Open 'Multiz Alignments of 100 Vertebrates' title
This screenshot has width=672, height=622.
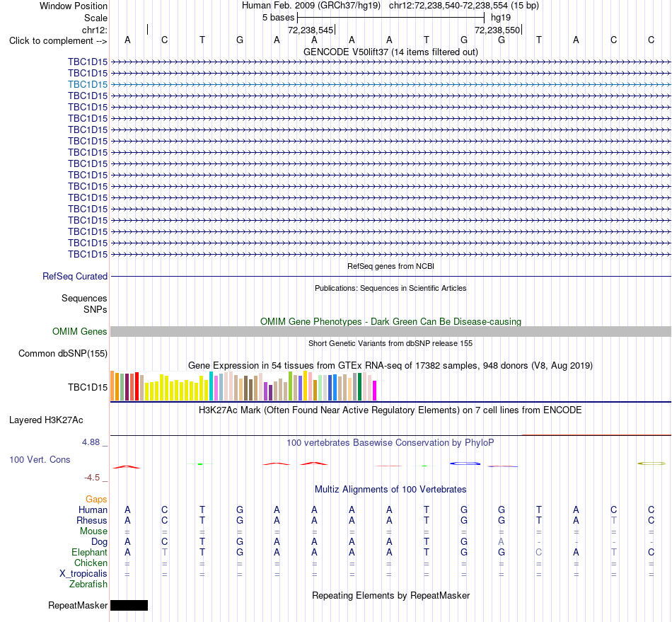[390, 490]
